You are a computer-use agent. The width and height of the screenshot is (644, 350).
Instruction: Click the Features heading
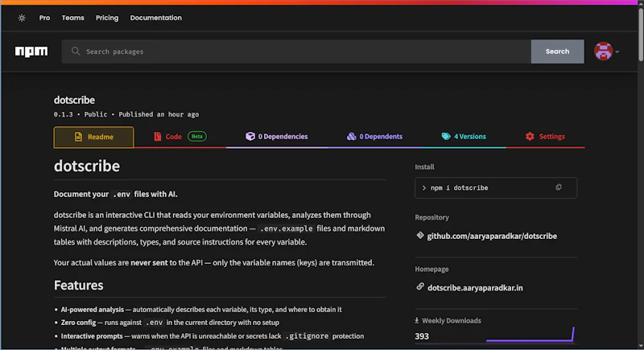78,285
